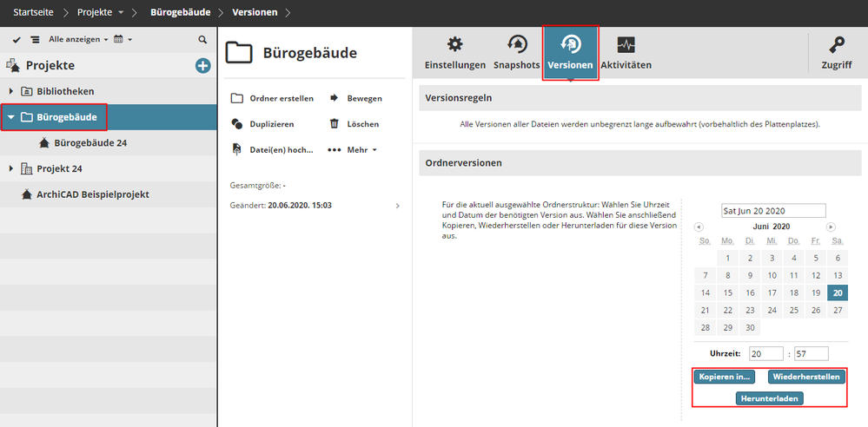Select June 30 in calendar
This screenshot has width=868, height=427.
tap(750, 327)
